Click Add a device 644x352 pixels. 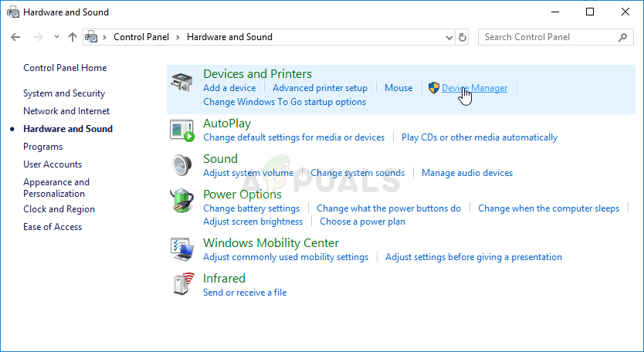click(x=229, y=88)
